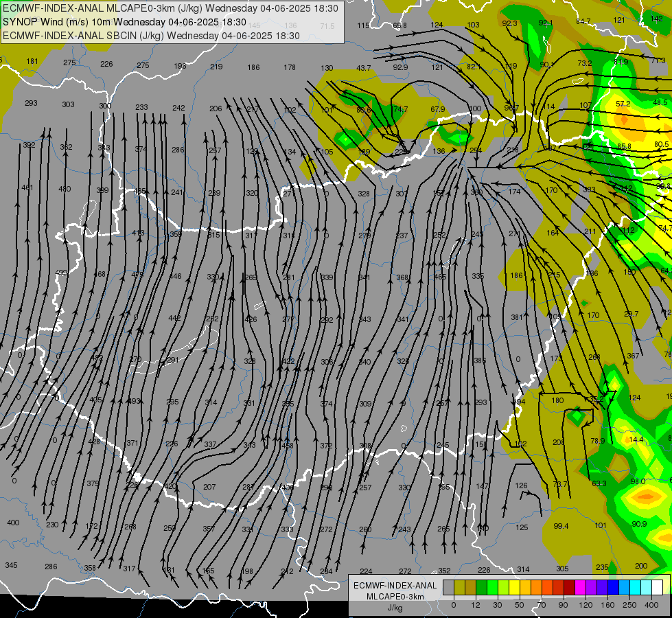
Task: Pick the dark red legend swatch
Action: point(569,588)
